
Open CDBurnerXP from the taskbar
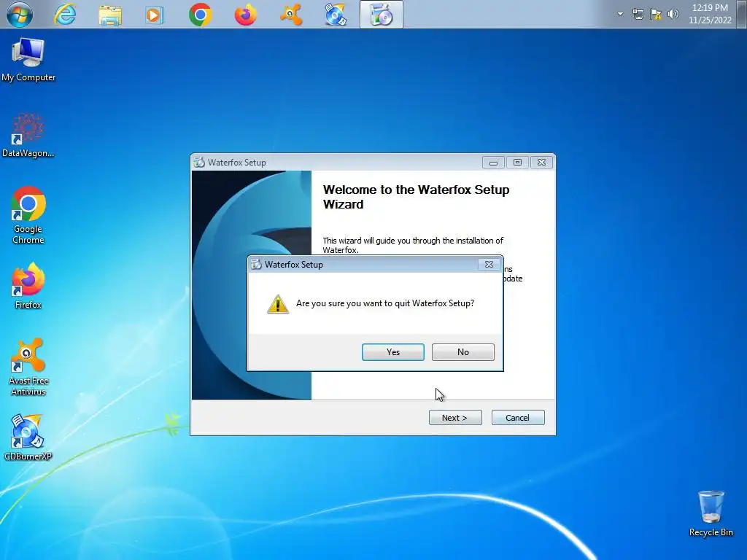[336, 15]
